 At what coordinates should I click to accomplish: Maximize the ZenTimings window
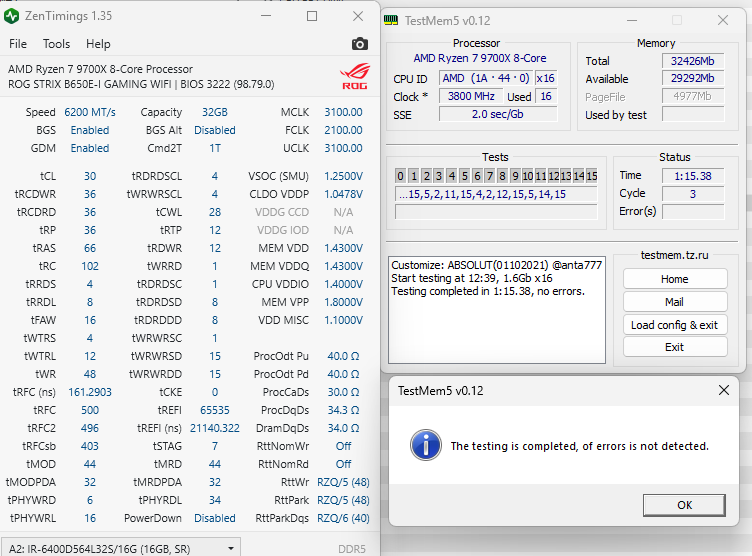[312, 16]
